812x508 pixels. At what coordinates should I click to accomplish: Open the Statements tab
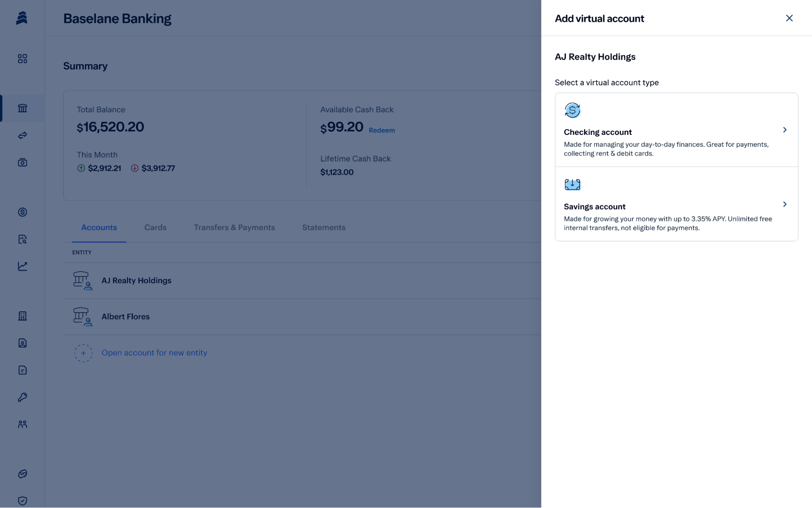coord(324,228)
